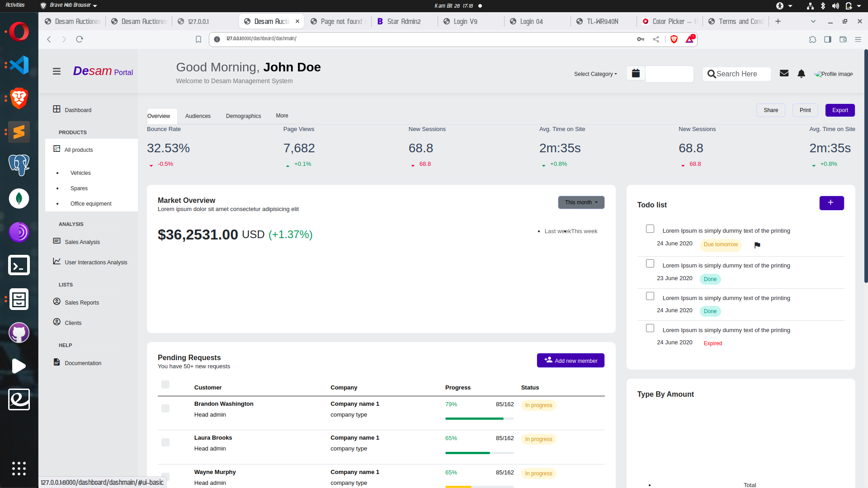
Task: Click the hamburger menu icon beside Desam
Action: point(57,71)
